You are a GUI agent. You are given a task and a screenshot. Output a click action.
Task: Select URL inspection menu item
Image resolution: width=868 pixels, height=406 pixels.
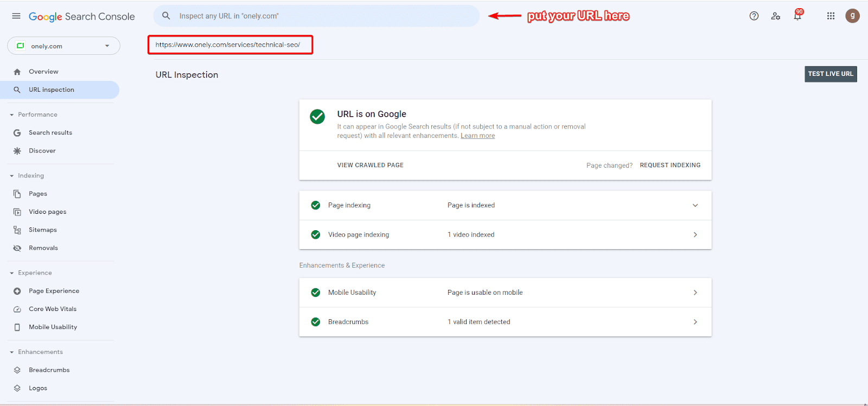pos(60,90)
